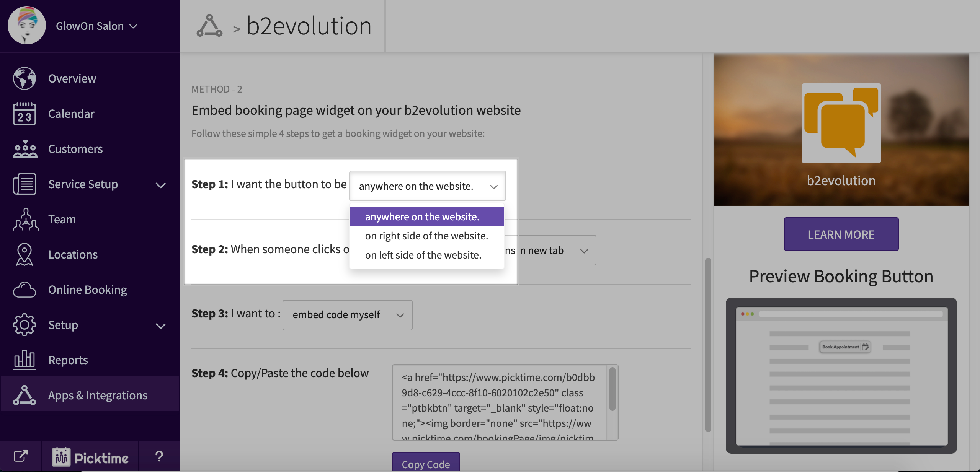The width and height of the screenshot is (980, 472).
Task: Click the Copy Code button
Action: click(x=426, y=463)
